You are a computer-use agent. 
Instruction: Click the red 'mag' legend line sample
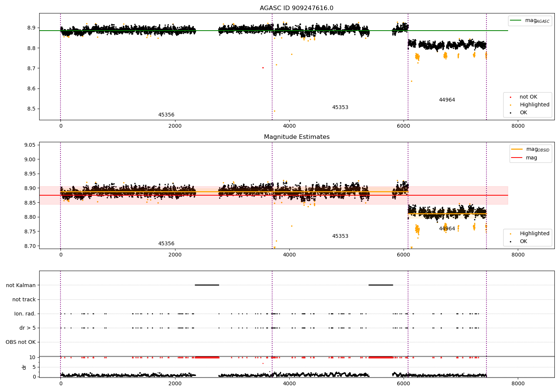[x=517, y=158]
